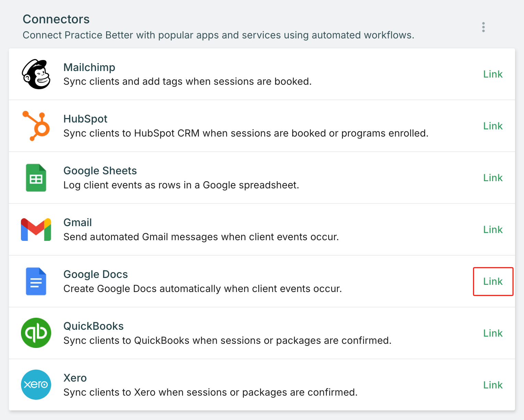The image size is (524, 420).
Task: Link the Gmail connector
Action: tap(493, 230)
